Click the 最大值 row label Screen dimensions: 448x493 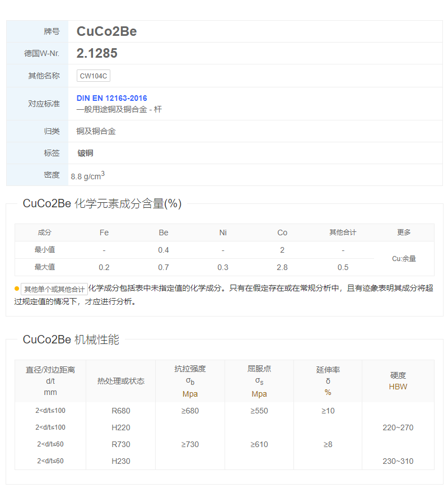[x=45, y=267]
